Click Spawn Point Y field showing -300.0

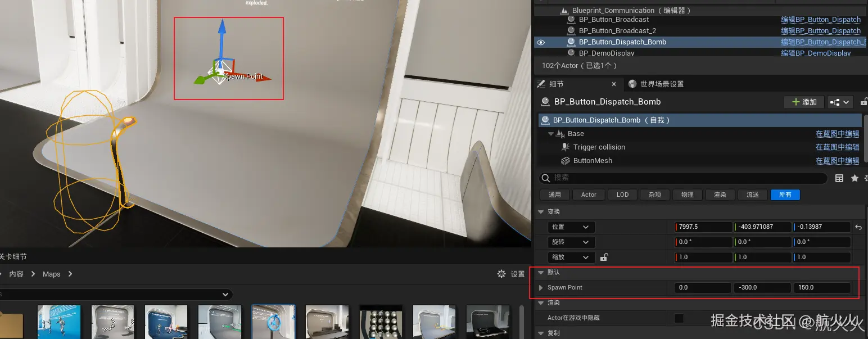[762, 288]
